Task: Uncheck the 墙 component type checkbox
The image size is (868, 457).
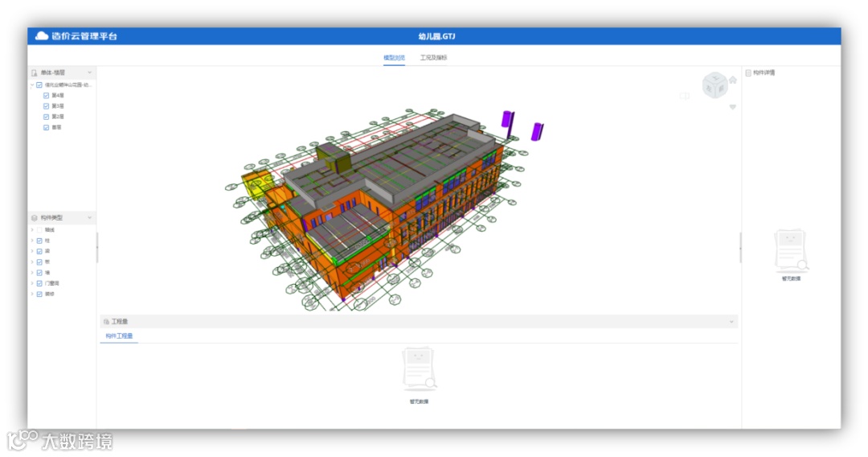Action: [39, 273]
